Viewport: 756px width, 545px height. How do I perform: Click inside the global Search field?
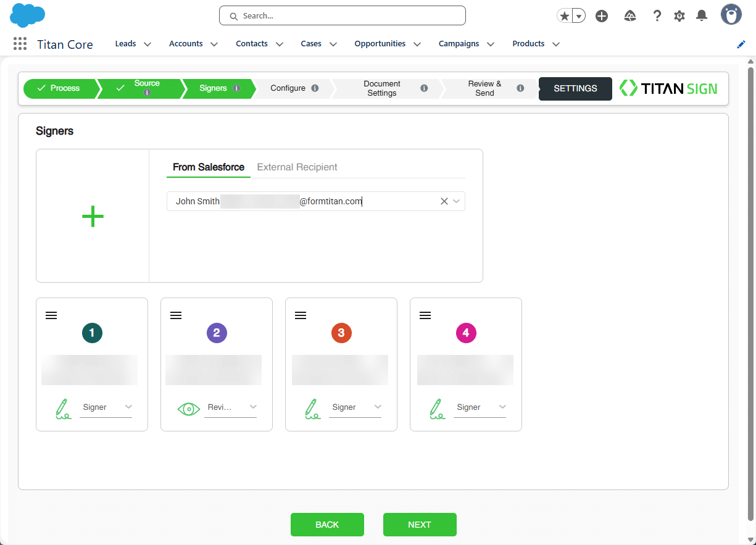tap(342, 15)
